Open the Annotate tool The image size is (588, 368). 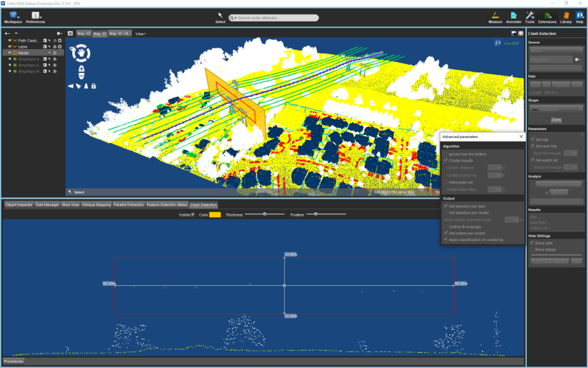coord(513,17)
